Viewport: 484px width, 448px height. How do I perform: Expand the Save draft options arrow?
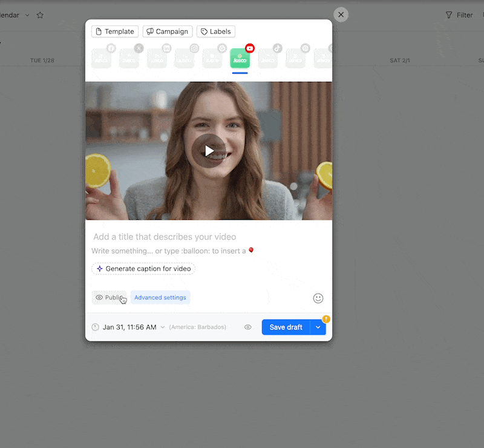tap(318, 327)
